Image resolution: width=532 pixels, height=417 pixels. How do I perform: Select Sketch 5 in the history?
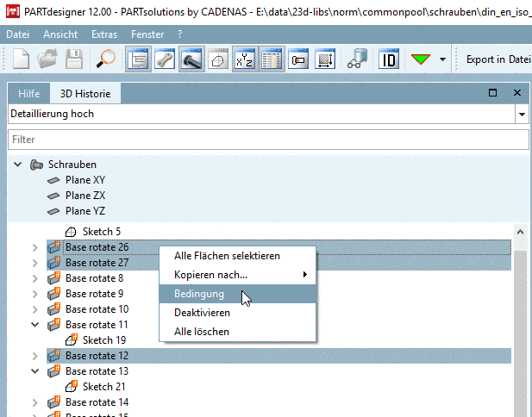pyautogui.click(x=102, y=232)
